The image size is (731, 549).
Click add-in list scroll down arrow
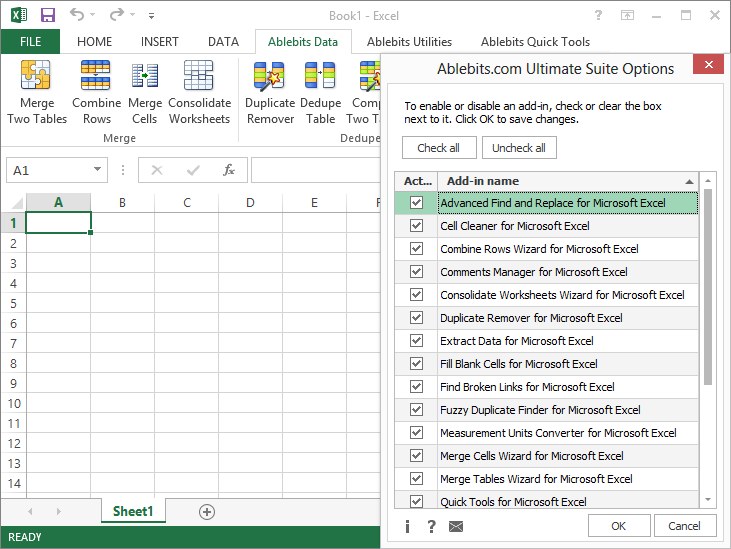[x=708, y=500]
